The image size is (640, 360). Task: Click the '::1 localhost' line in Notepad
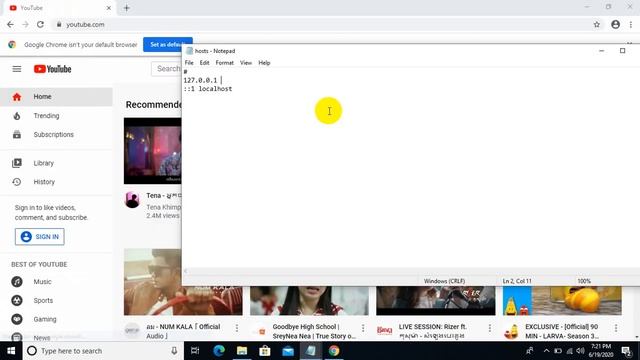point(208,89)
